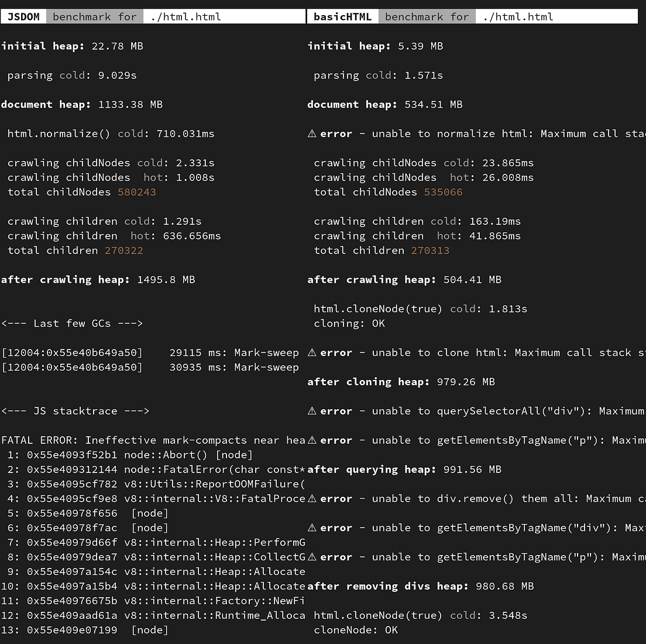Click the warning triangle on the first getElementsByTagName("p") error
This screenshot has height=644, width=646.
(312, 440)
